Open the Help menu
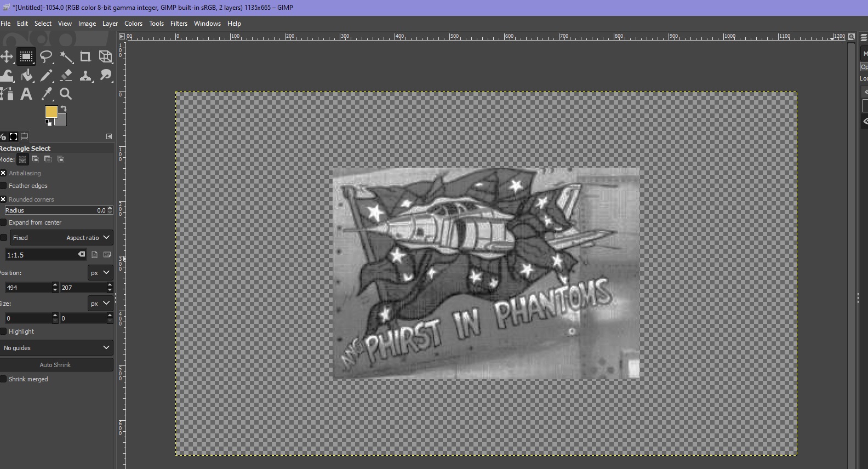The image size is (868, 469). (x=234, y=24)
